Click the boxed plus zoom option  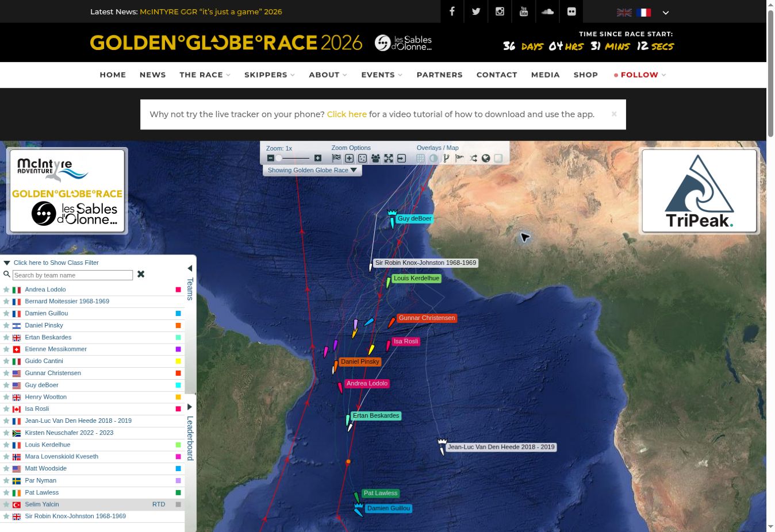pyautogui.click(x=349, y=159)
